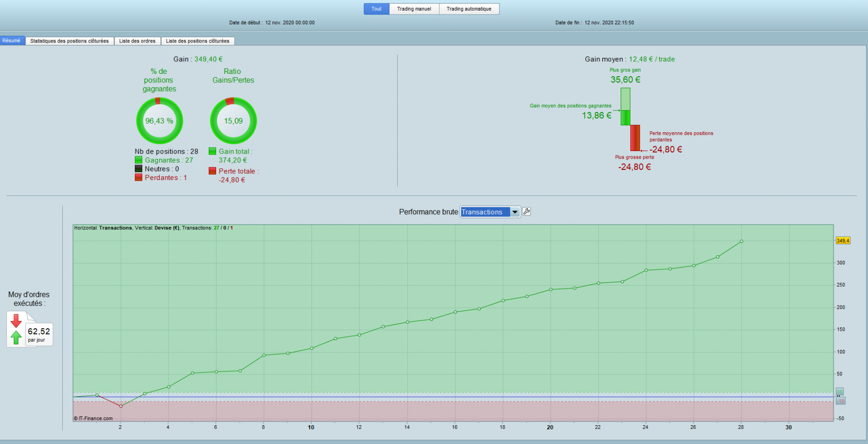Click the red Perte totale square
Viewport: 868px width, 444px height.
[212, 171]
